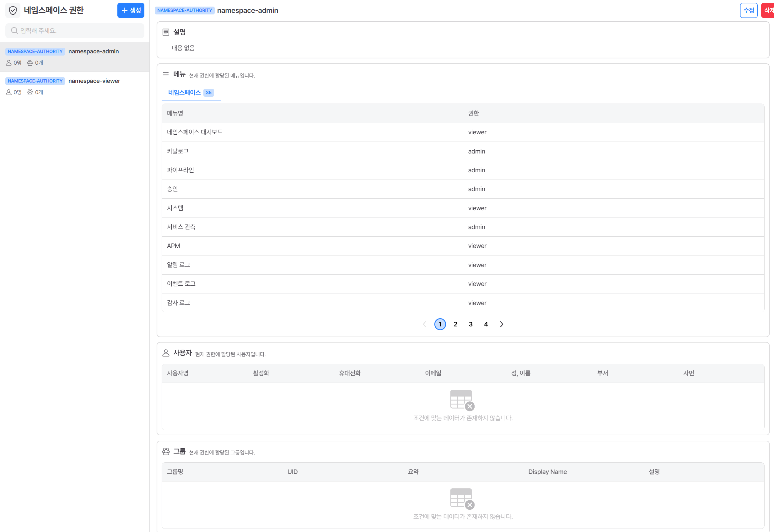The image size is (774, 532).
Task: Click the 수정 edit button
Action: (749, 10)
